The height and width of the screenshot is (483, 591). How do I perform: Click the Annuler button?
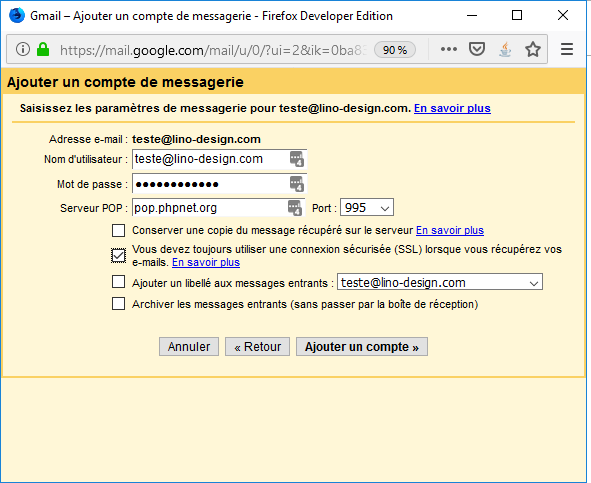coord(189,347)
